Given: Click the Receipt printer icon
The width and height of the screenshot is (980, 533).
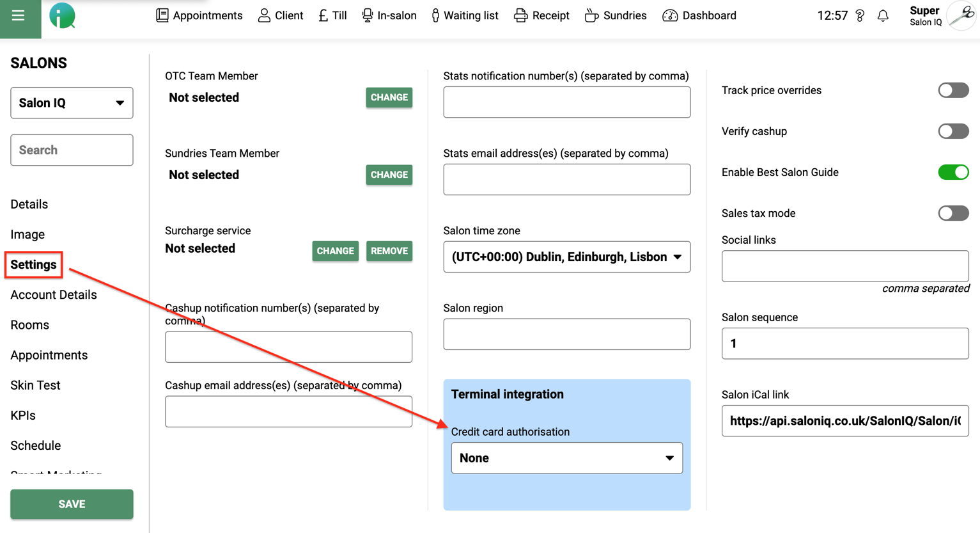Looking at the screenshot, I should coord(520,15).
